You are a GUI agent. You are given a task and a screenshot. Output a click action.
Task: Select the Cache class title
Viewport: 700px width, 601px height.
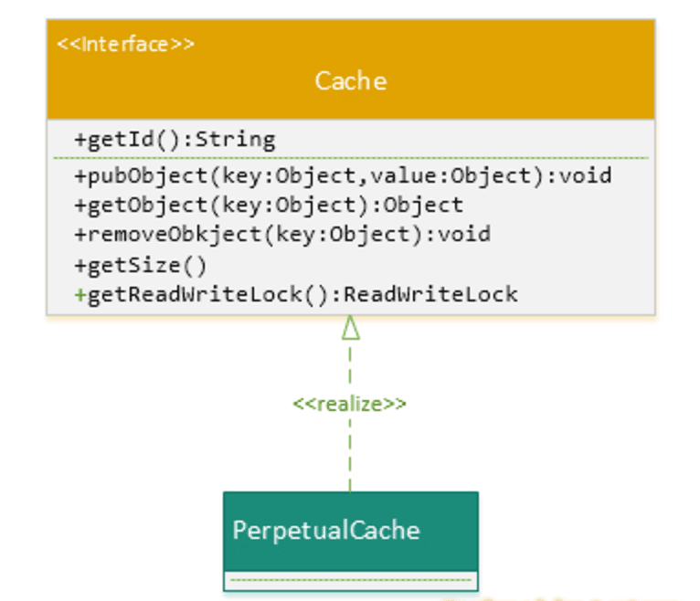350,80
